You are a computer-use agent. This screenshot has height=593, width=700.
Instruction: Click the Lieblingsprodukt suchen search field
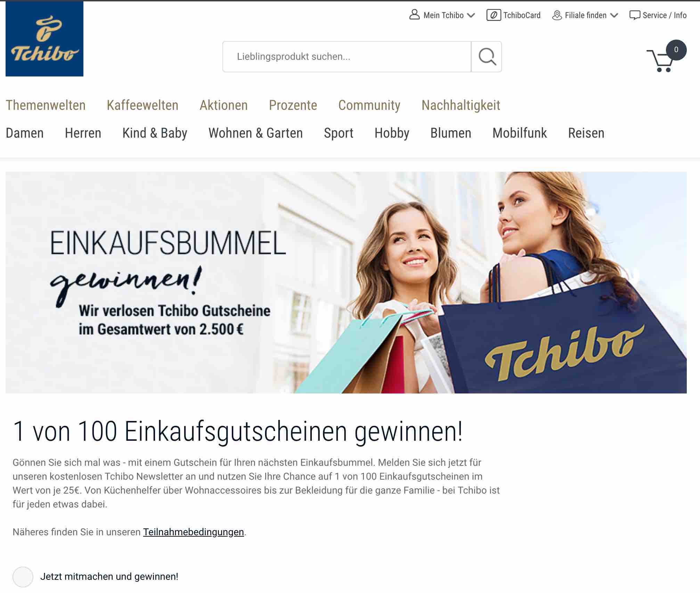[347, 57]
